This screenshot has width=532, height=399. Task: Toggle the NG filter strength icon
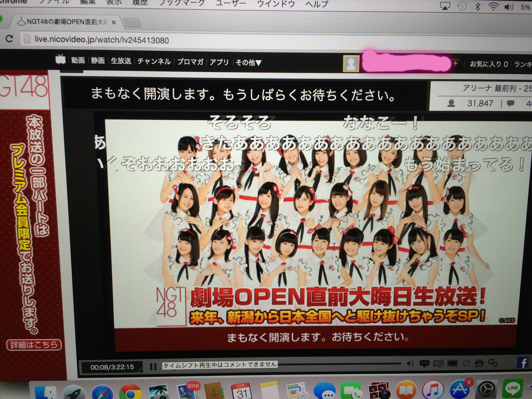(x=438, y=363)
